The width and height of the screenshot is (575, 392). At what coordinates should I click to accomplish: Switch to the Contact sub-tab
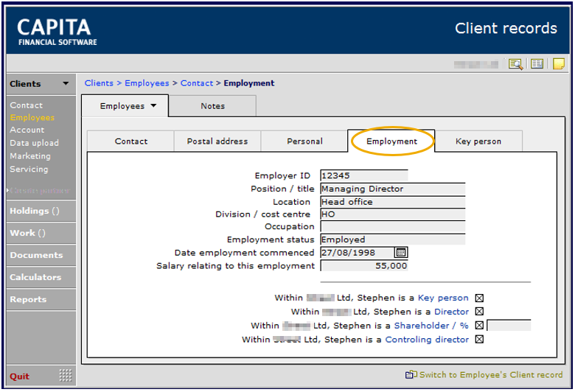coord(131,141)
